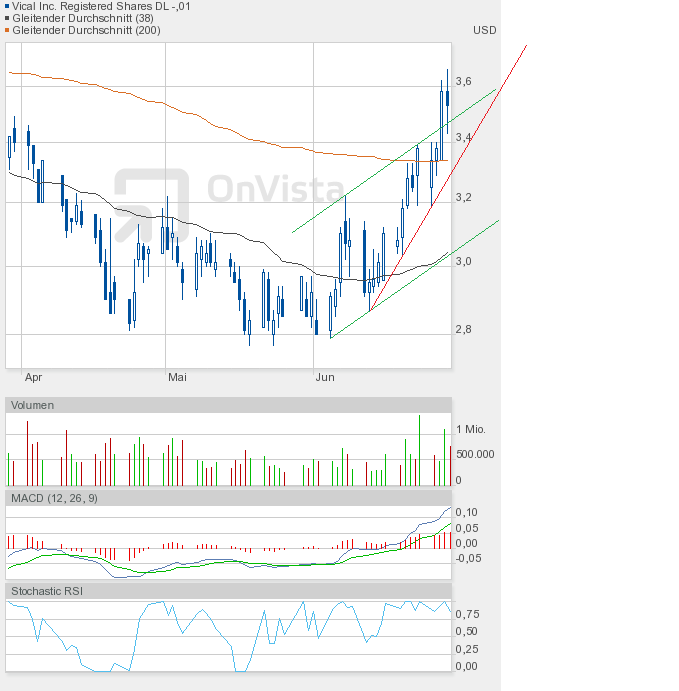Click the 0,10 MACD axis value
The image size is (679, 691).
(467, 513)
